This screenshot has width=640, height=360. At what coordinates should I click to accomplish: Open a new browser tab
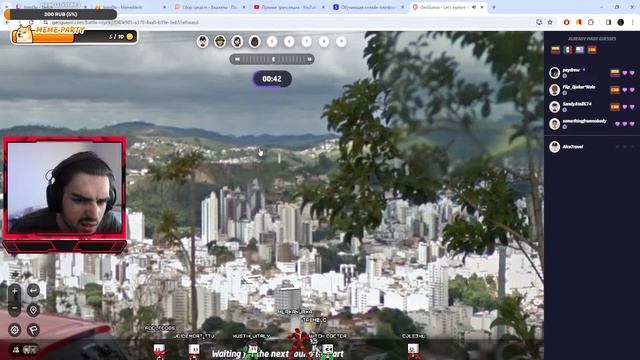494,7
